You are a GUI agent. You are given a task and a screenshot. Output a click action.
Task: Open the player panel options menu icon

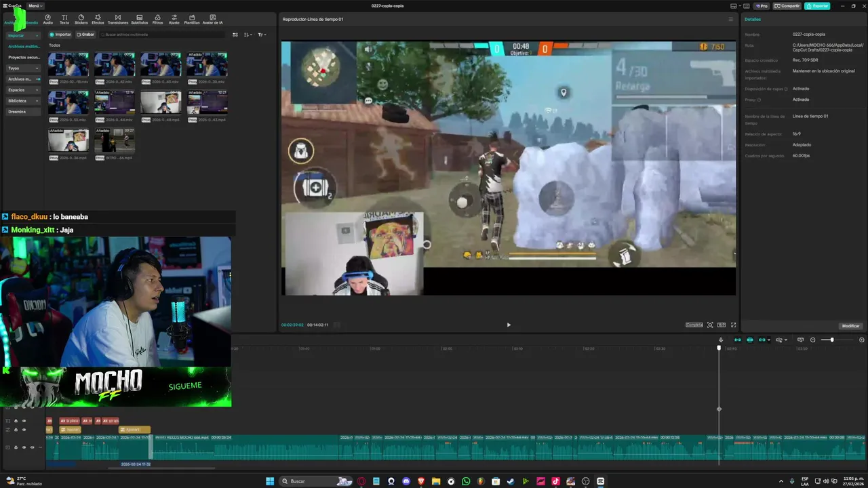(730, 19)
